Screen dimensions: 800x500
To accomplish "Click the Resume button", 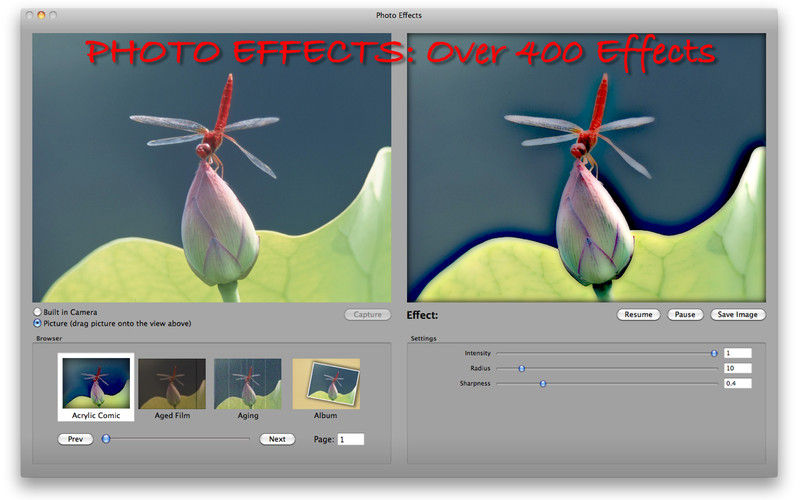I will coord(638,314).
